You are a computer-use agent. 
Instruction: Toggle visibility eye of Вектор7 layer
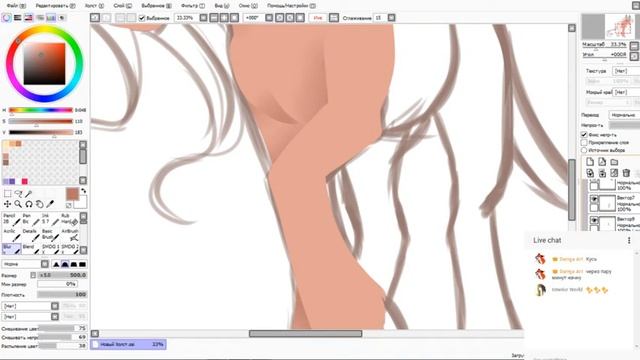(x=594, y=199)
